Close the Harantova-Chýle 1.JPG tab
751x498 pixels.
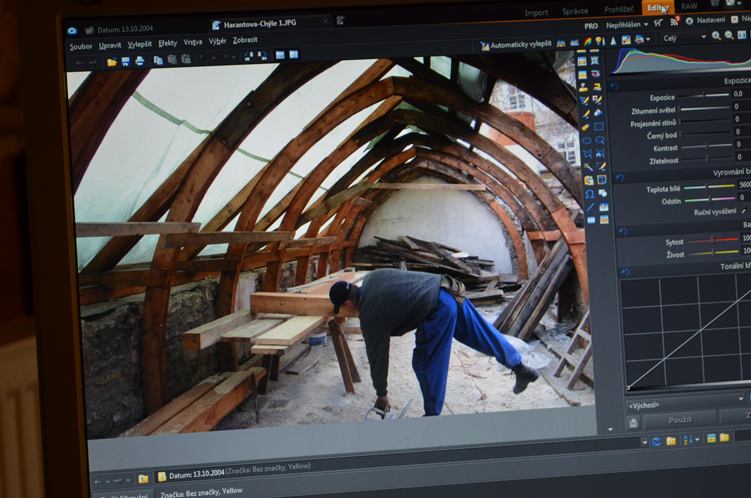coord(326,21)
